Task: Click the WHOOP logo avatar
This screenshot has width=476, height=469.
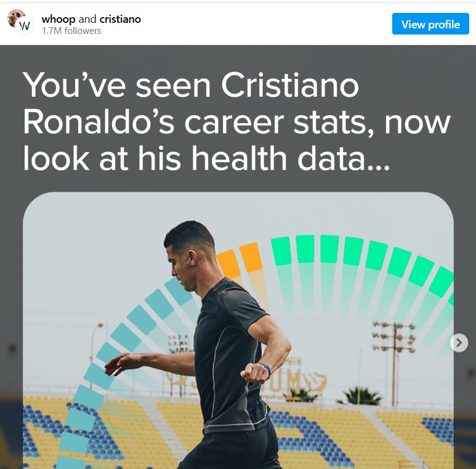Action: [25, 26]
